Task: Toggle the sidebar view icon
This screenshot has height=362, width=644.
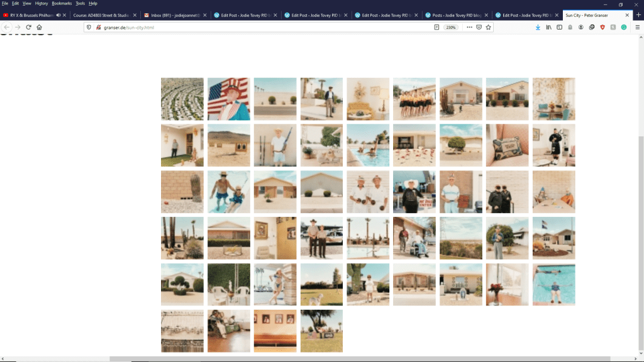Action: click(559, 27)
